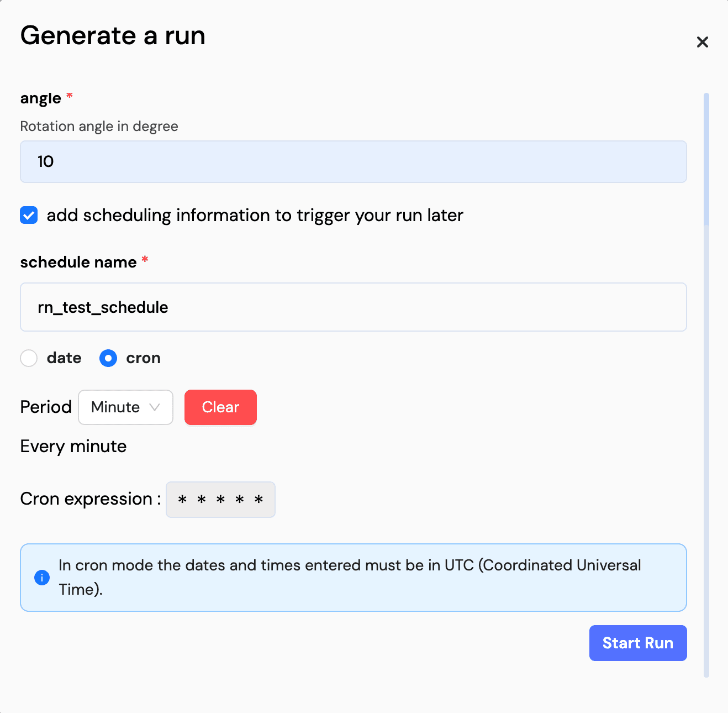Click the info icon in the UTC notice

41,577
